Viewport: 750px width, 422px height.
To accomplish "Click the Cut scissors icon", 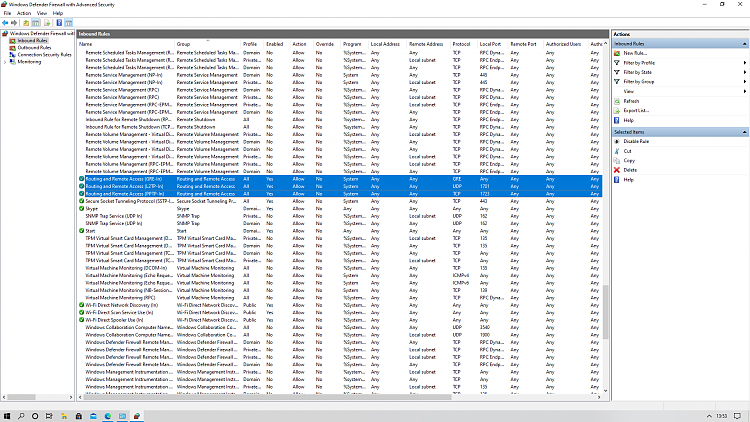I will coord(617,151).
